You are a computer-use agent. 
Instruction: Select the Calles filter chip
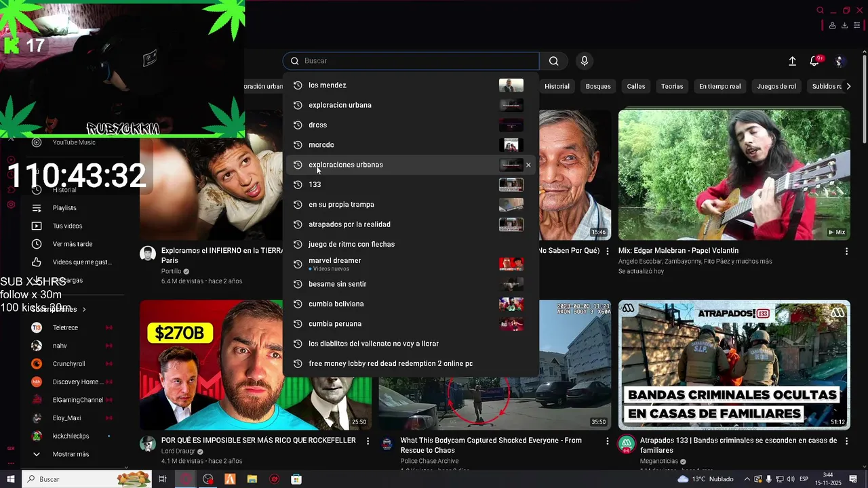pyautogui.click(x=636, y=86)
